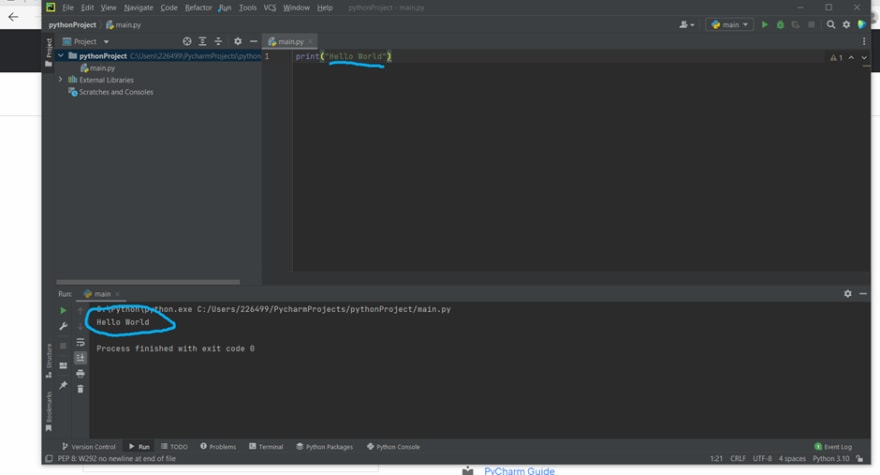This screenshot has width=880, height=475.
Task: Restore layout icon in Run panel
Action: click(x=63, y=366)
